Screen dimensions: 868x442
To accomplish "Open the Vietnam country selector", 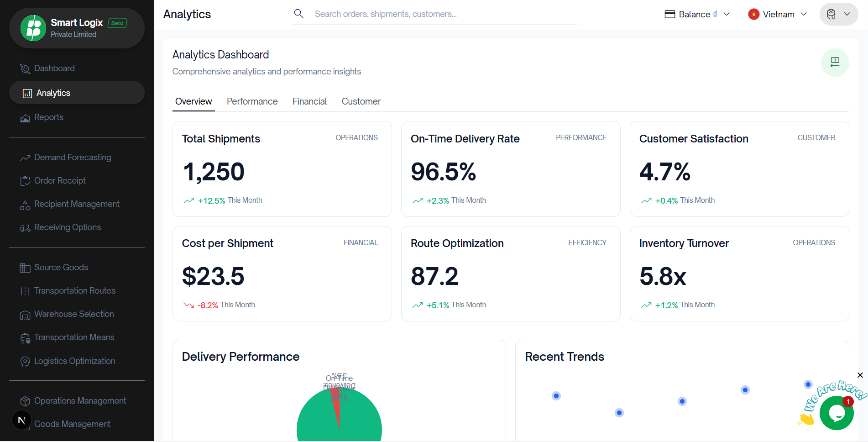I will (x=778, y=14).
